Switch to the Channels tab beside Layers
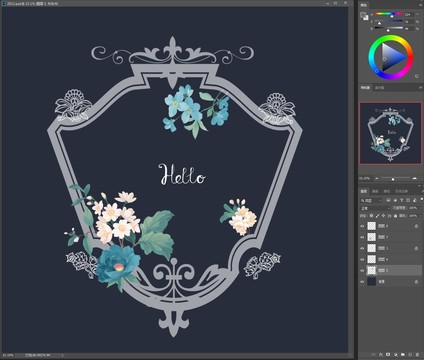The height and width of the screenshot is (360, 424). 375,191
